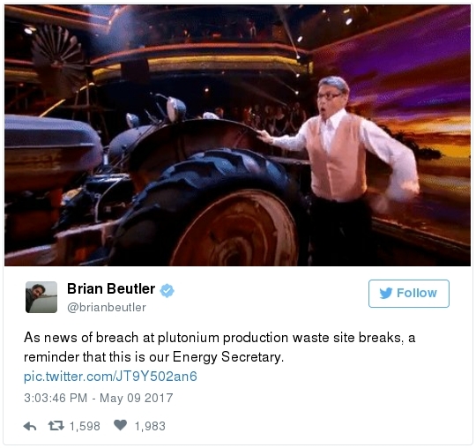Click the reply arrow icon
This screenshot has height=448, width=476.
(30, 426)
